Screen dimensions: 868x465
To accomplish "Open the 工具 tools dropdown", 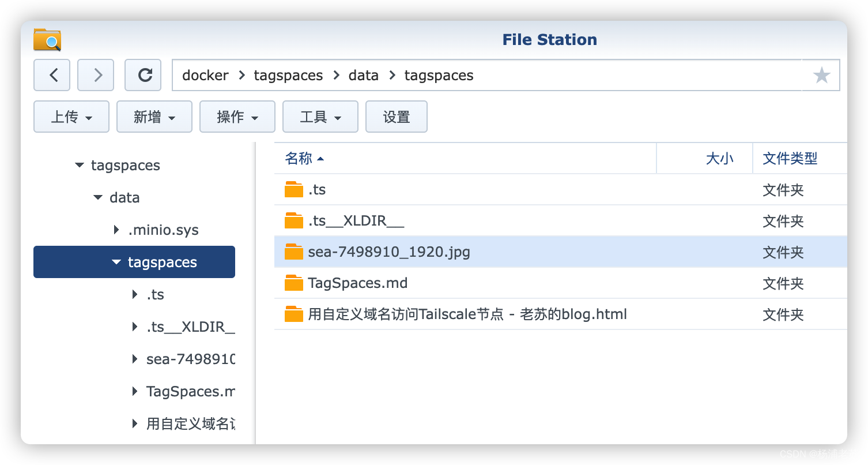I will pyautogui.click(x=320, y=117).
